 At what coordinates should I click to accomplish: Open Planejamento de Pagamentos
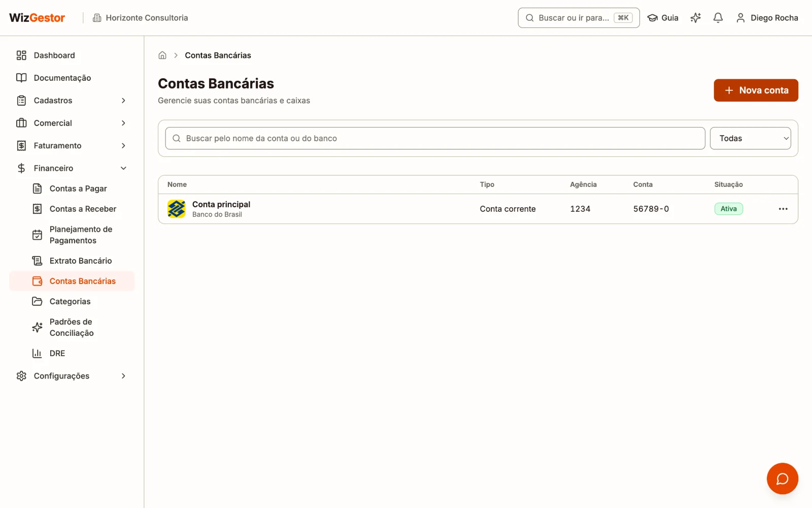pos(72,235)
